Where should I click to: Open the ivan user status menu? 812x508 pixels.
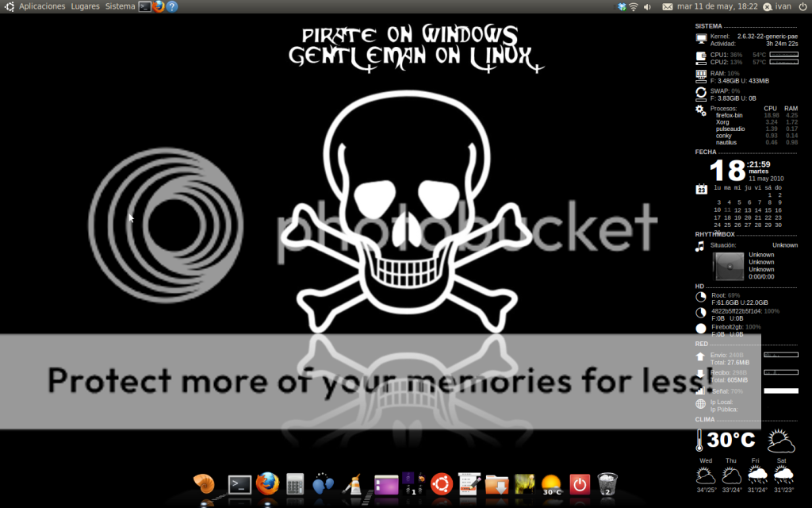coord(777,6)
